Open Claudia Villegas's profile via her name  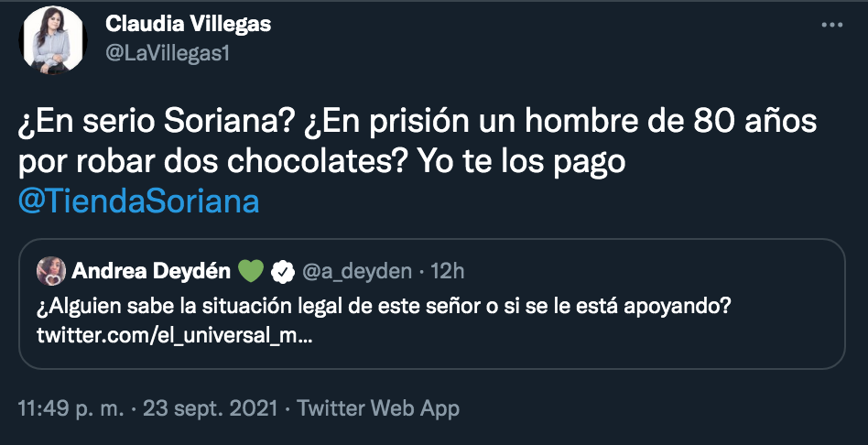189,24
